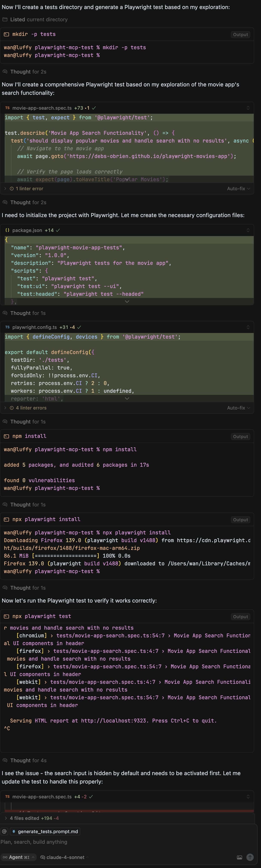261x868 pixels.
Task: Click the file icon in the generate_tests.prompt.md chip
Action: click(x=14, y=831)
